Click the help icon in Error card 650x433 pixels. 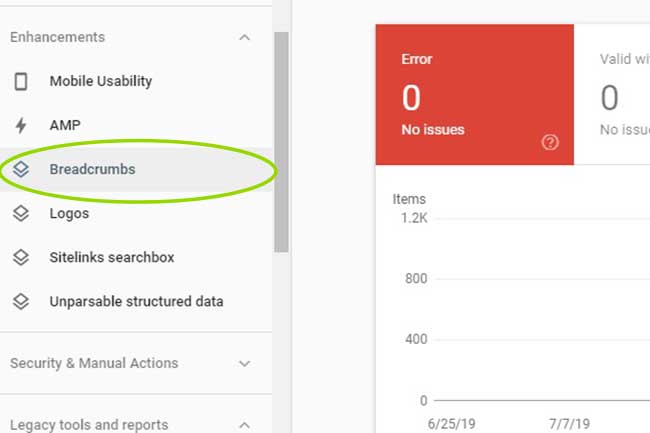pos(549,142)
